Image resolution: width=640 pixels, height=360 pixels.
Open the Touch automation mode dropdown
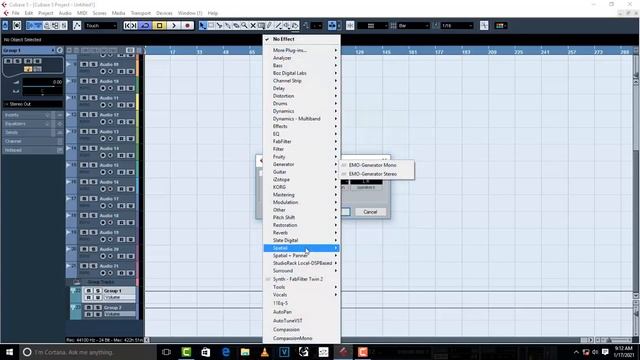coord(101,26)
